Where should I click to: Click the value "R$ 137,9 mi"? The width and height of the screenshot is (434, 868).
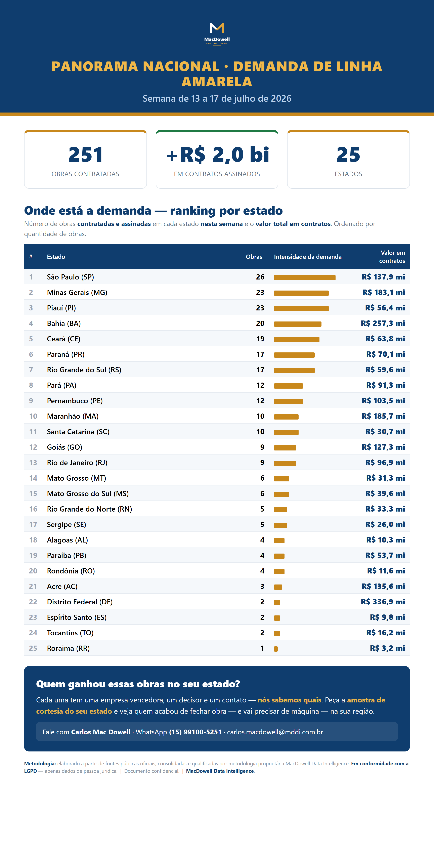pos(383,277)
